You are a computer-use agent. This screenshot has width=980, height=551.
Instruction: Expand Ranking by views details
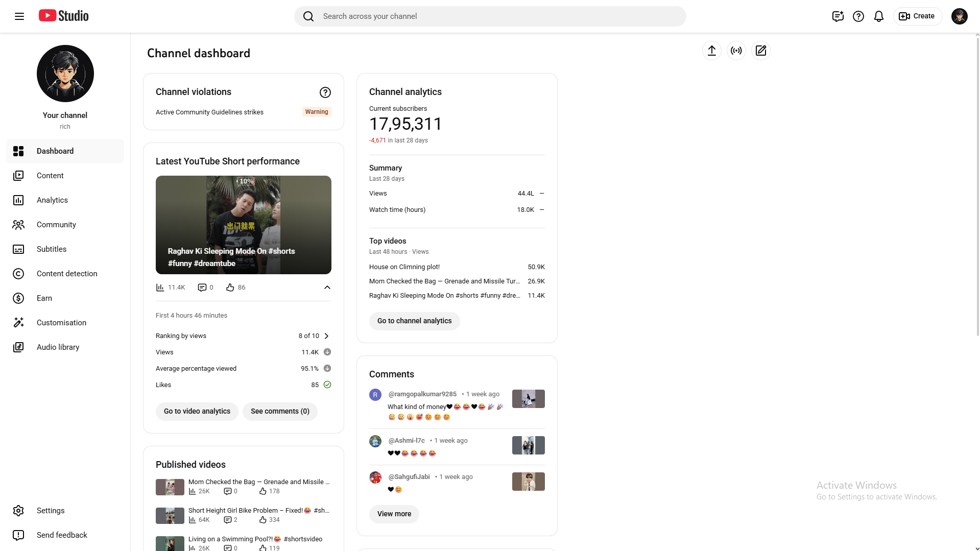point(326,336)
